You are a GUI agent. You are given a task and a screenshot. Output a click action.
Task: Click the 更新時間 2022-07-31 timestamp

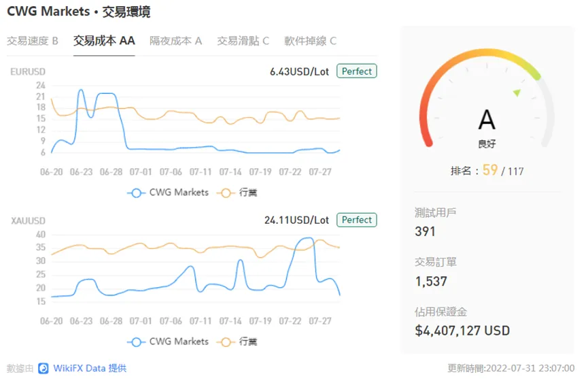pyautogui.click(x=511, y=368)
